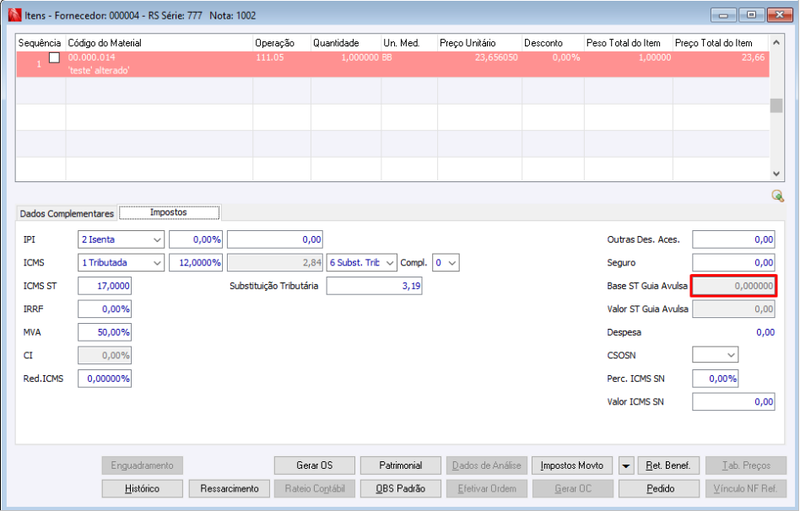Click the grid scrollbar down arrow

pos(776,174)
